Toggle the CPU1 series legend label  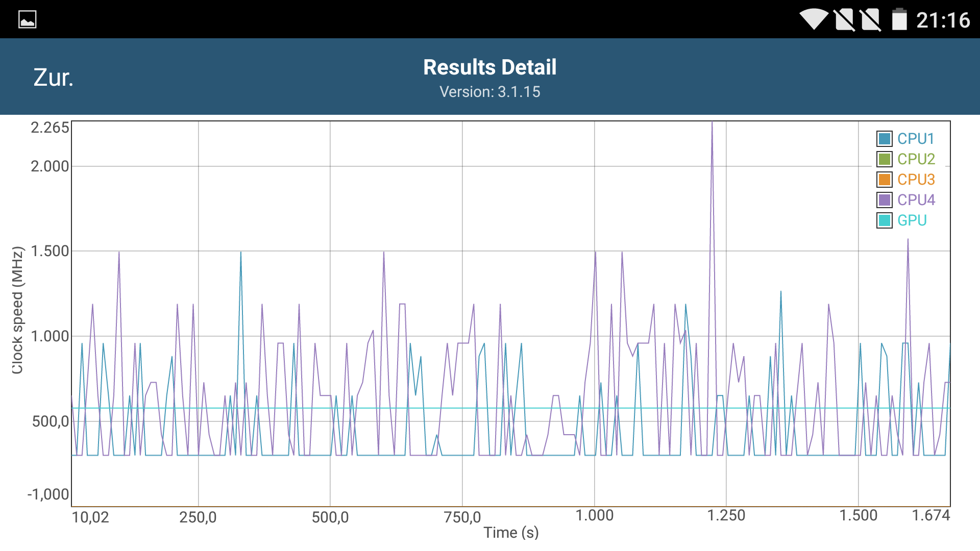coord(916,139)
